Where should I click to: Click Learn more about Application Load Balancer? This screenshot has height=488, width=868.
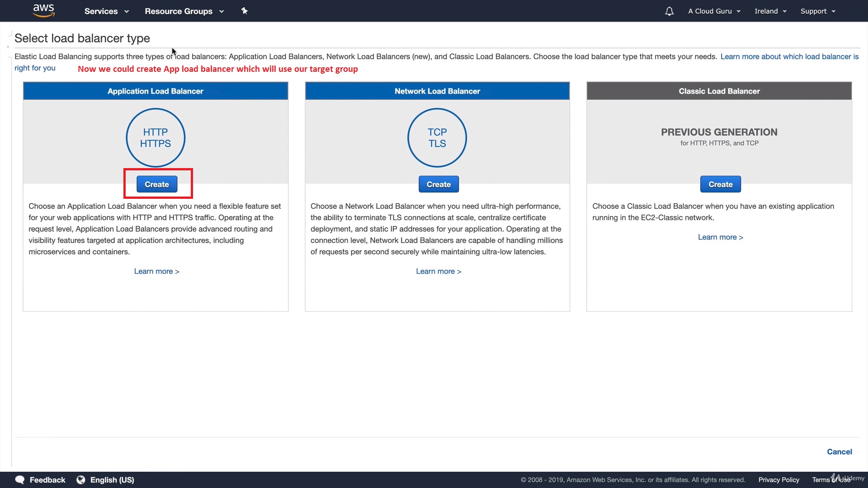click(156, 271)
